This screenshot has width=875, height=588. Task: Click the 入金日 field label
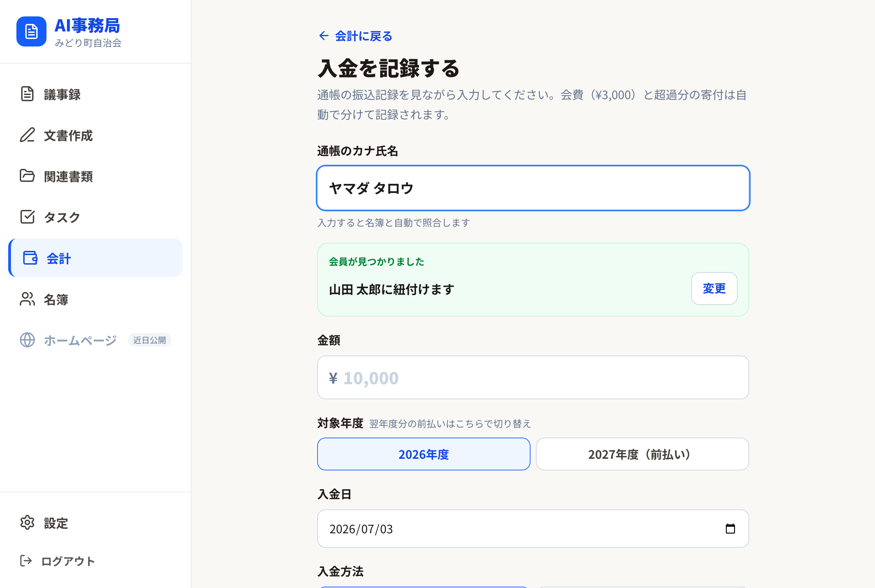tap(334, 494)
